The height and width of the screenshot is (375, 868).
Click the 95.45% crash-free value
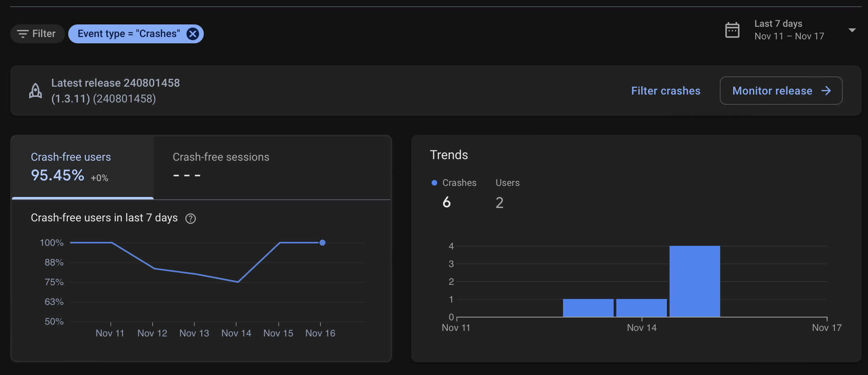coord(58,175)
